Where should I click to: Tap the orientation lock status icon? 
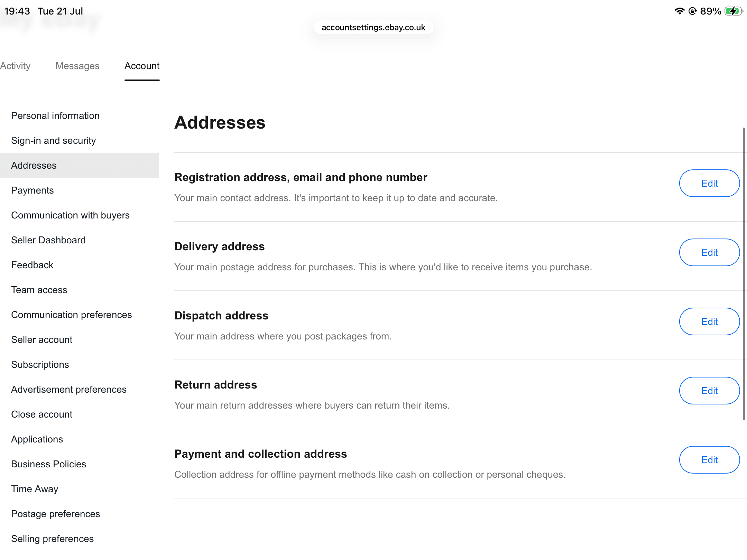692,11
